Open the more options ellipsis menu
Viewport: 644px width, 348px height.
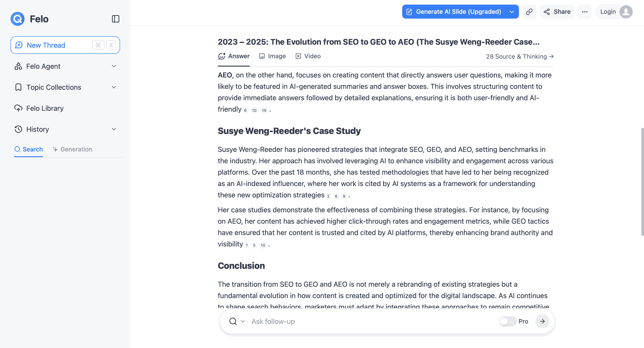584,12
